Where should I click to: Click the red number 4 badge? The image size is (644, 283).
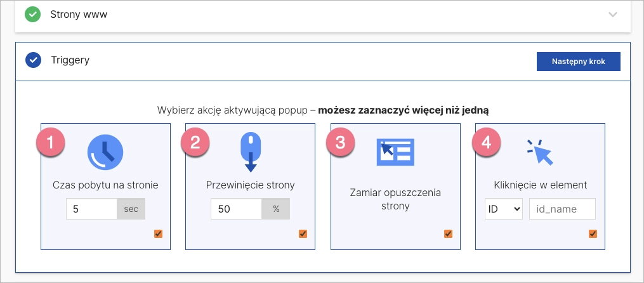click(x=487, y=141)
